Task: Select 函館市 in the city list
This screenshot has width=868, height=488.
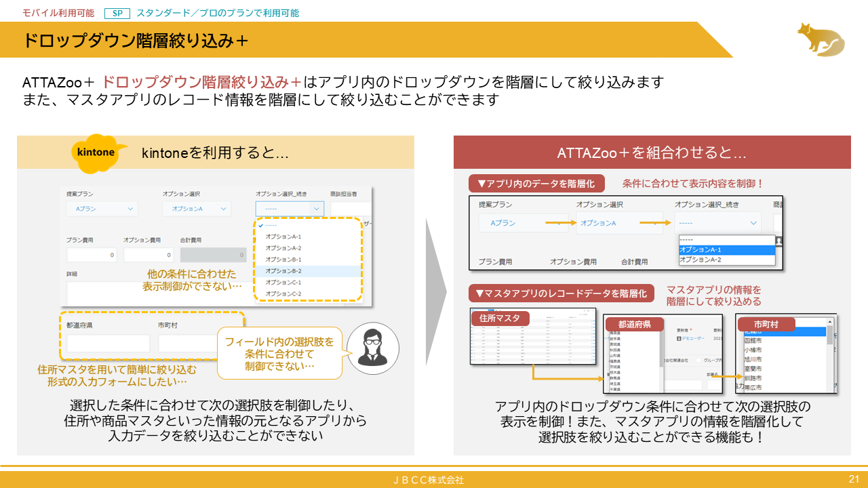Action: click(x=753, y=340)
